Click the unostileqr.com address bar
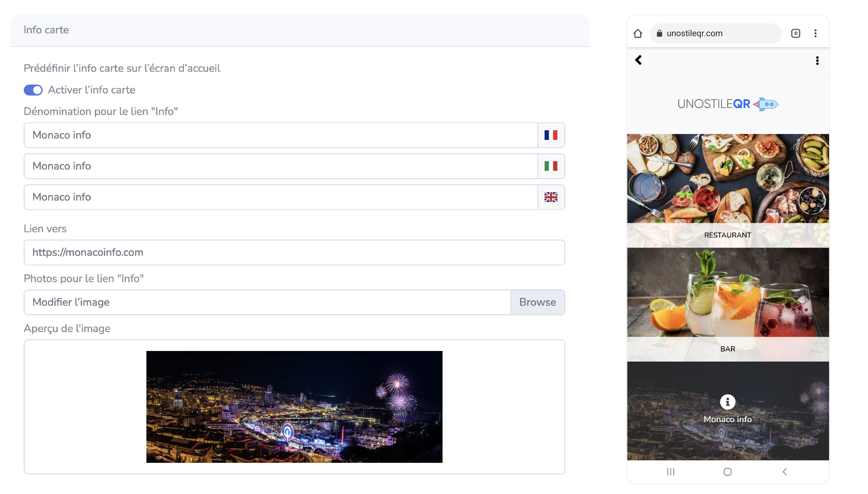The width and height of the screenshot is (868, 494). pos(715,33)
